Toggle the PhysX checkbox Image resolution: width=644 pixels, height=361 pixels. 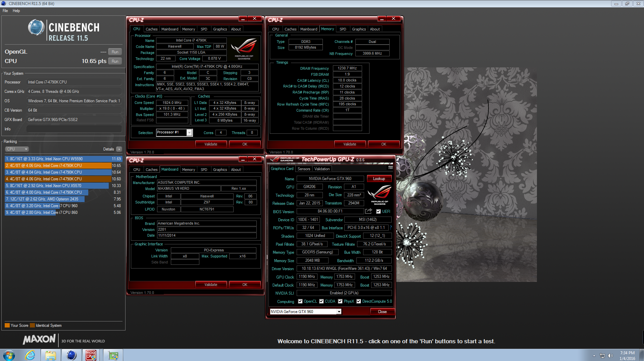coord(340,301)
